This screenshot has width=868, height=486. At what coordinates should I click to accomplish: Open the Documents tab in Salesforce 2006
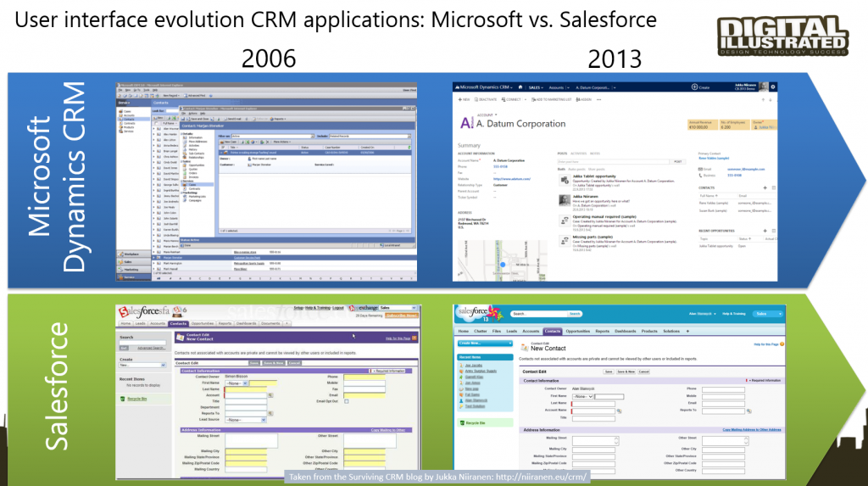click(x=270, y=324)
